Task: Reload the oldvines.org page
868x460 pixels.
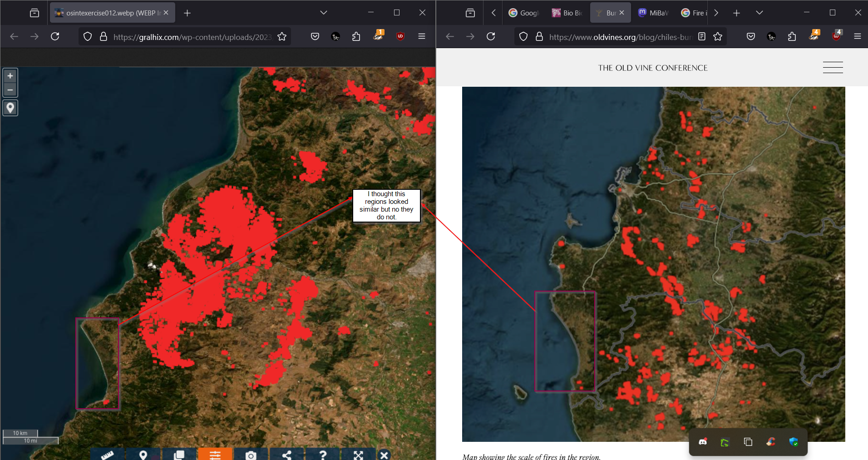Action: (491, 36)
